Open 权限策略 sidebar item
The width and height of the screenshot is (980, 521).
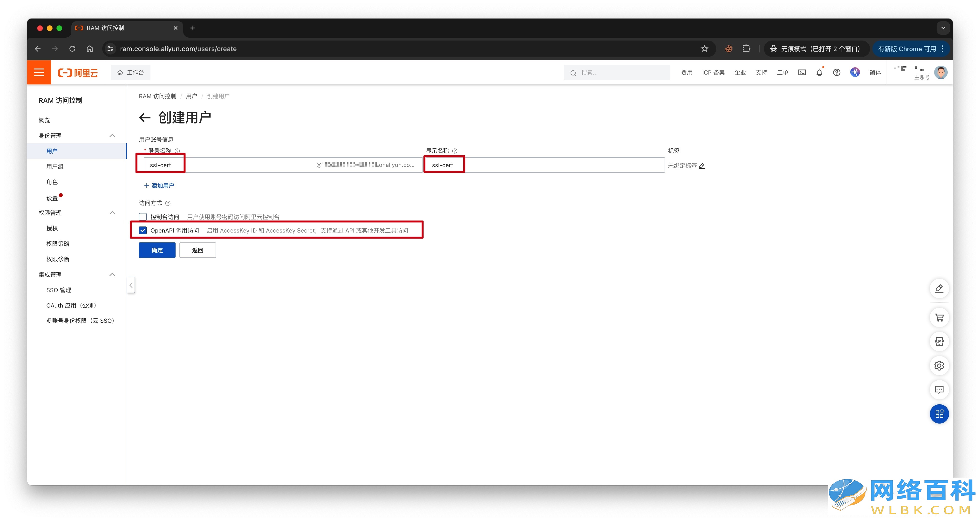(x=57, y=244)
